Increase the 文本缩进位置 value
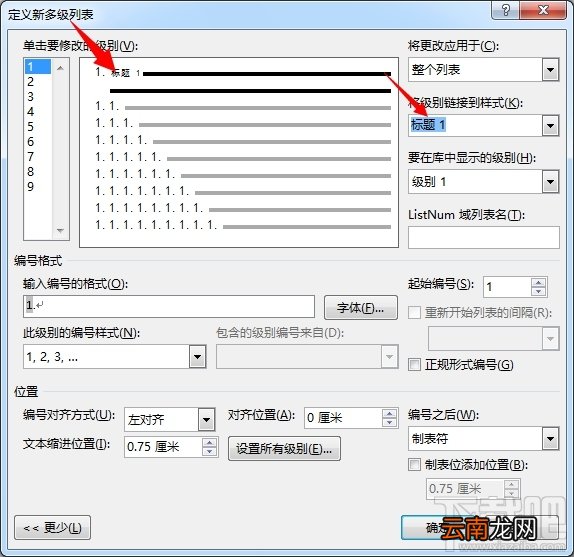The height and width of the screenshot is (557, 574). tap(209, 442)
